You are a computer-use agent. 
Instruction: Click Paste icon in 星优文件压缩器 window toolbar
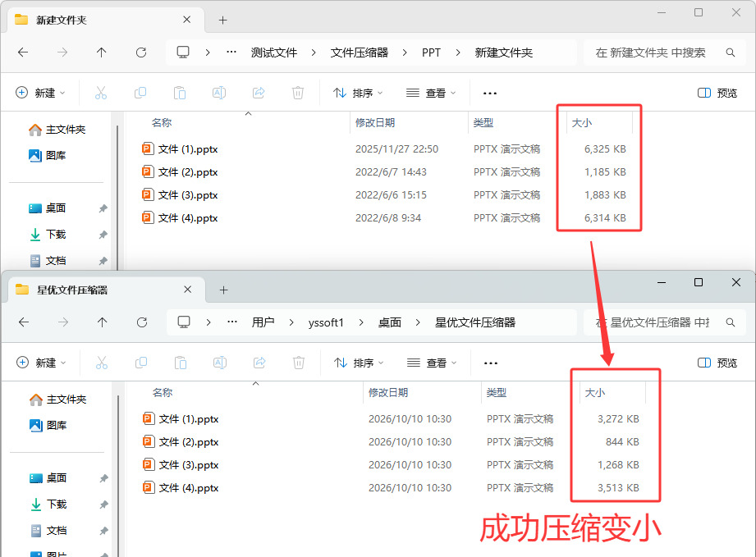(x=181, y=363)
